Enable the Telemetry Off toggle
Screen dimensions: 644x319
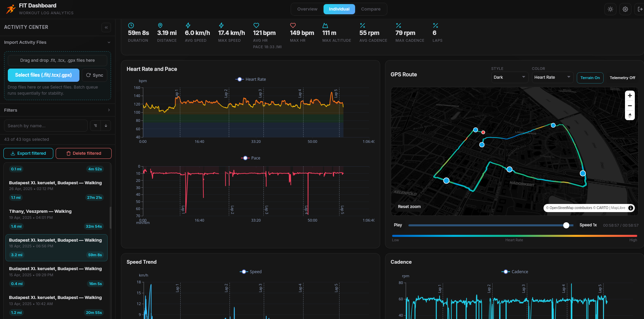(x=622, y=78)
